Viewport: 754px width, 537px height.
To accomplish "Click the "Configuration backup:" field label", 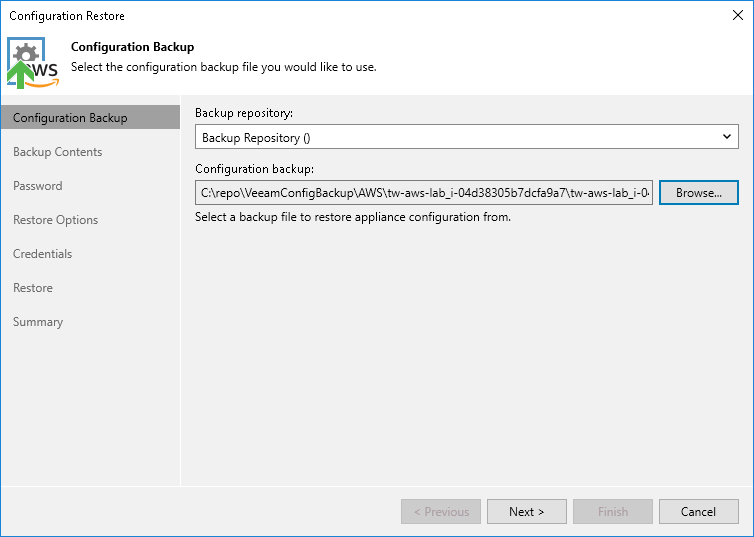I will point(255,169).
